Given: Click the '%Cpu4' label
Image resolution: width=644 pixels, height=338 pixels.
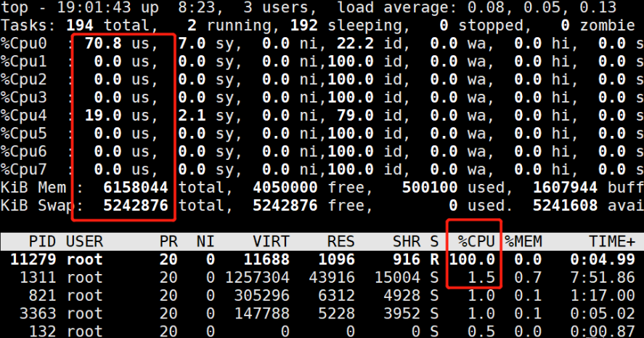Looking at the screenshot, I should [24, 116].
